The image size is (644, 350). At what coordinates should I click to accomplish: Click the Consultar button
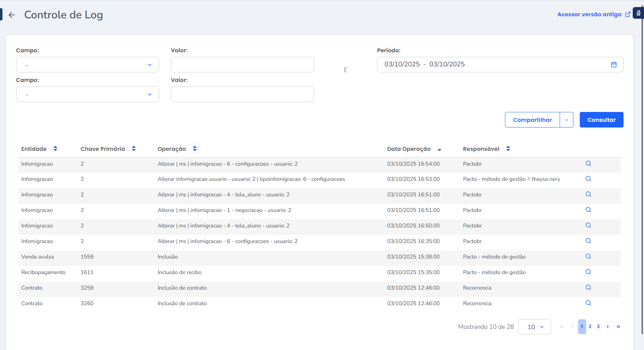[x=601, y=120]
